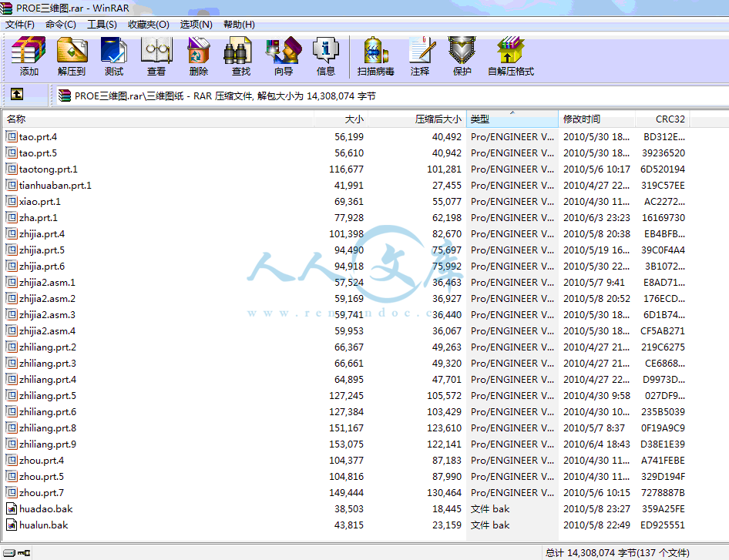Open the Tools (工具) menu
Image resolution: width=729 pixels, height=560 pixels.
pos(102,25)
